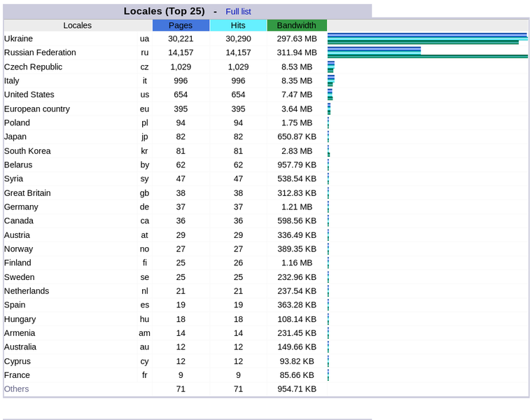The width and height of the screenshot is (532, 420).
Task: Open the Full list link
Action: tap(238, 11)
